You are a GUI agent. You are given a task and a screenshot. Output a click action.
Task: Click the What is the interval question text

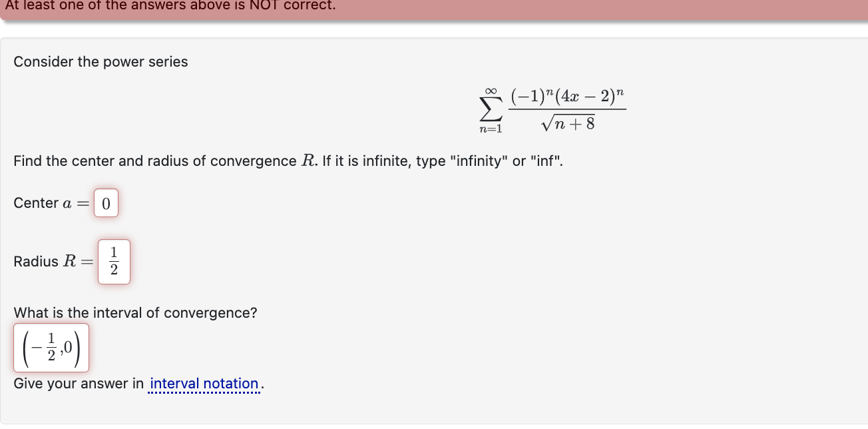[135, 312]
